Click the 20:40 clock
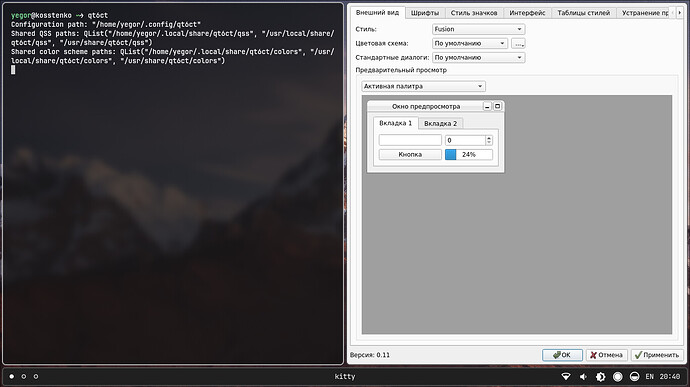 click(670, 376)
